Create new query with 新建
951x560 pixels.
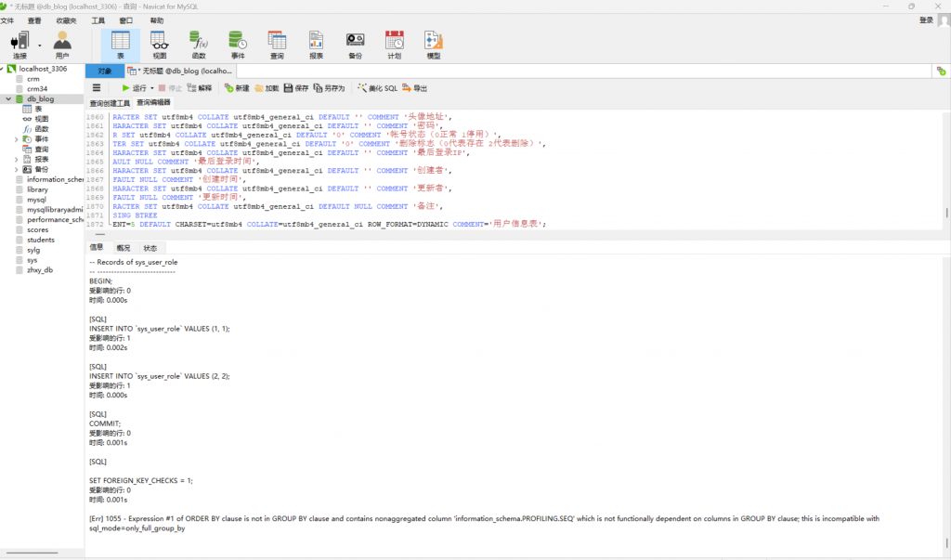tap(237, 88)
